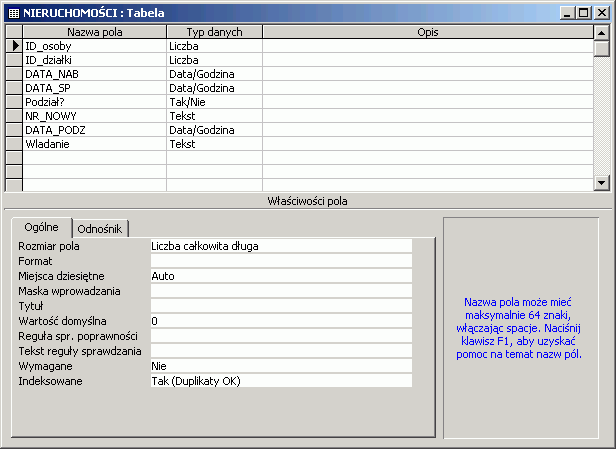Click the Wladanie field name
616x449 pixels.
point(94,144)
